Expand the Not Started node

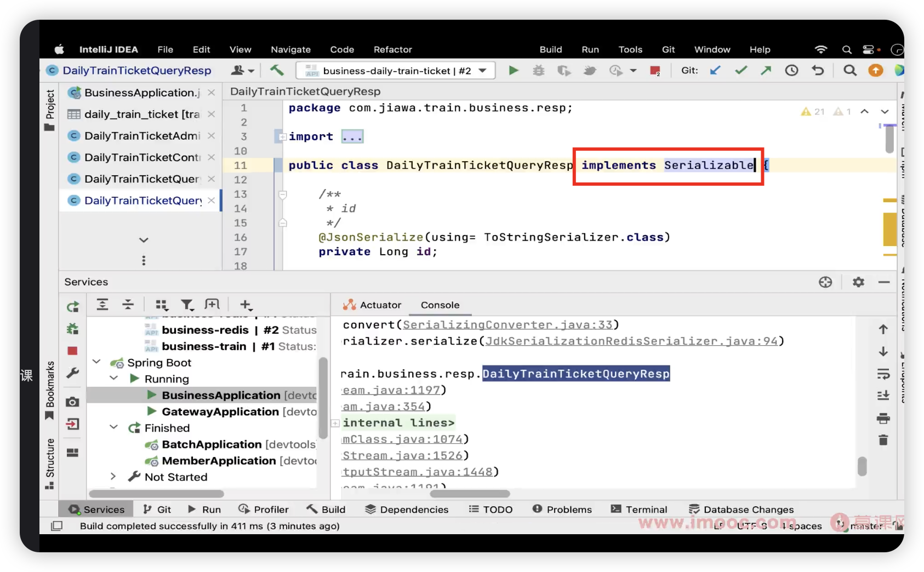113,477
